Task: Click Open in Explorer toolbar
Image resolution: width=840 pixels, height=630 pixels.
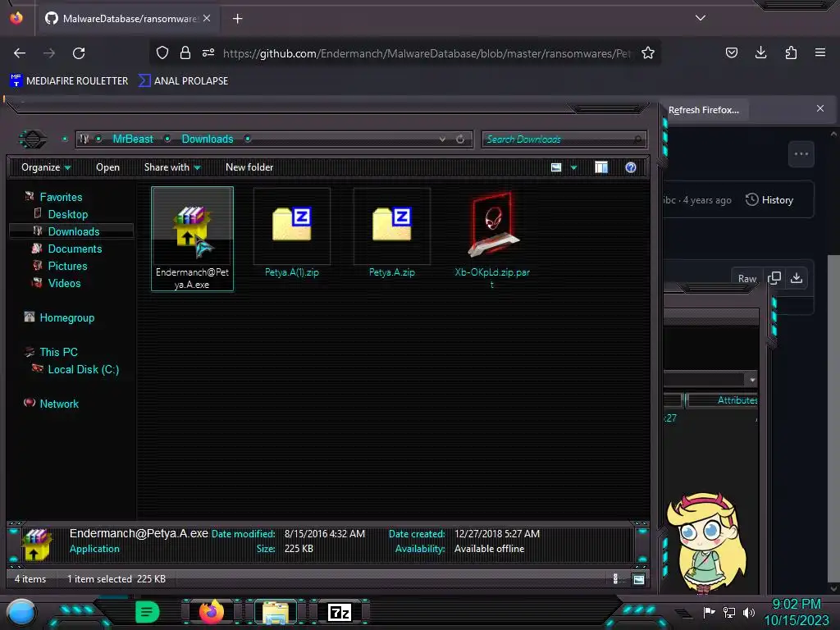Action: 107,167
